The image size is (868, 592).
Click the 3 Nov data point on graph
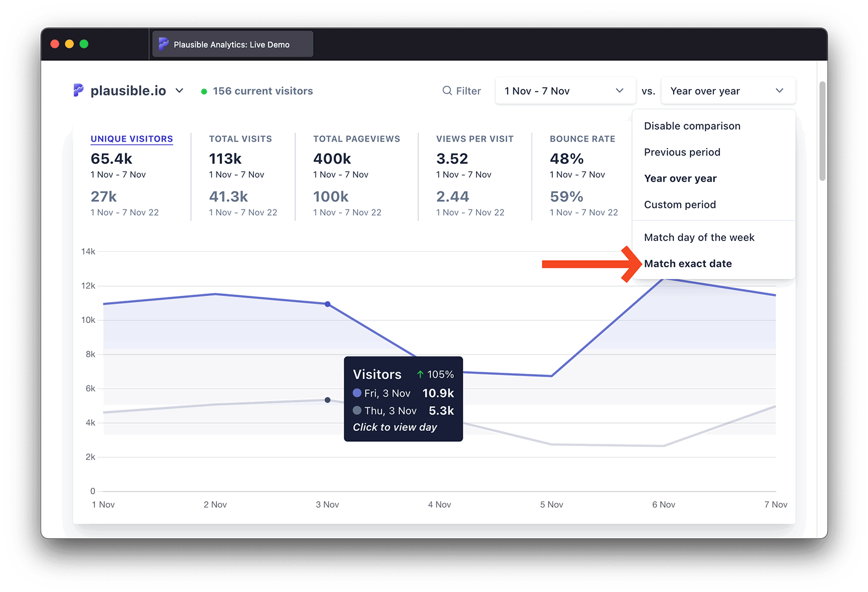[328, 304]
